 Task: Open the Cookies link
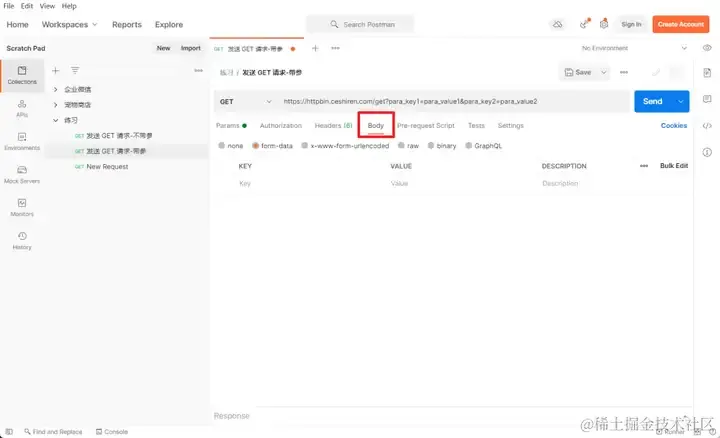(674, 125)
